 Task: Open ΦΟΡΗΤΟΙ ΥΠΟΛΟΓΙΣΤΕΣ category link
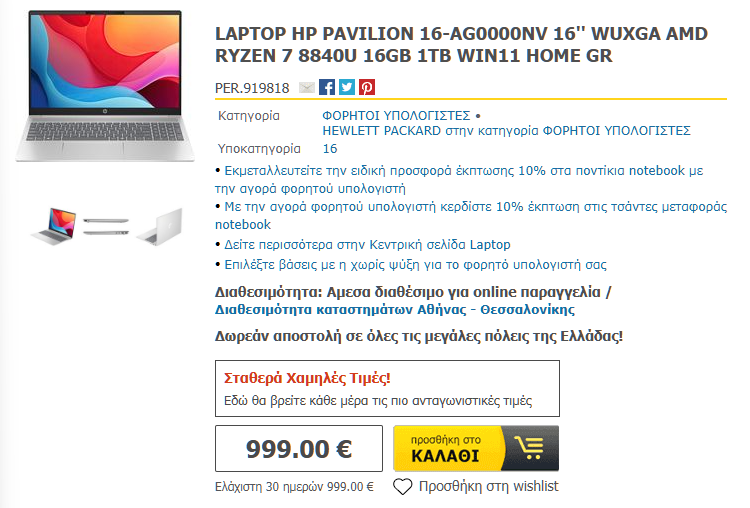[x=396, y=116]
